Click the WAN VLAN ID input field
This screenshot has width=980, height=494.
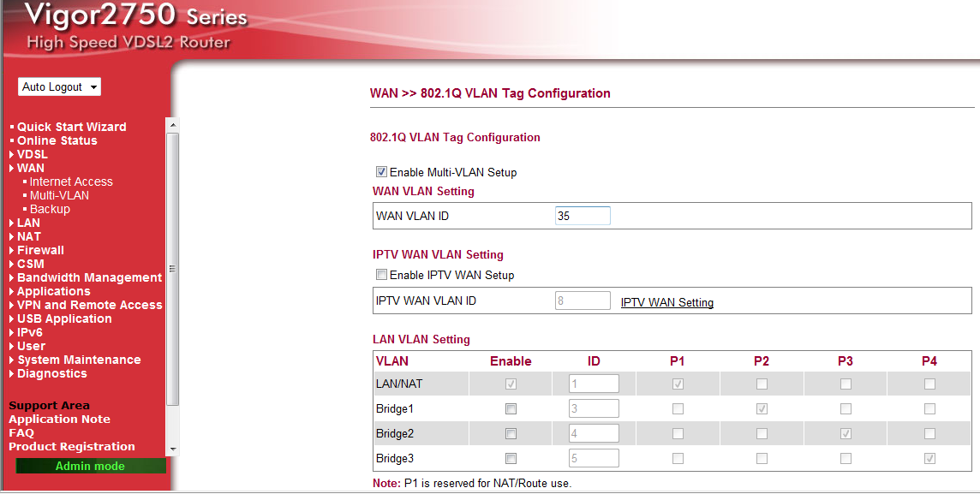pos(583,216)
